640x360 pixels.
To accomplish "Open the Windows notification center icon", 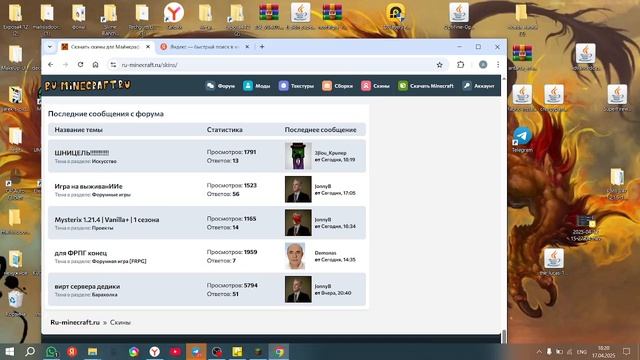I will click(x=627, y=351).
